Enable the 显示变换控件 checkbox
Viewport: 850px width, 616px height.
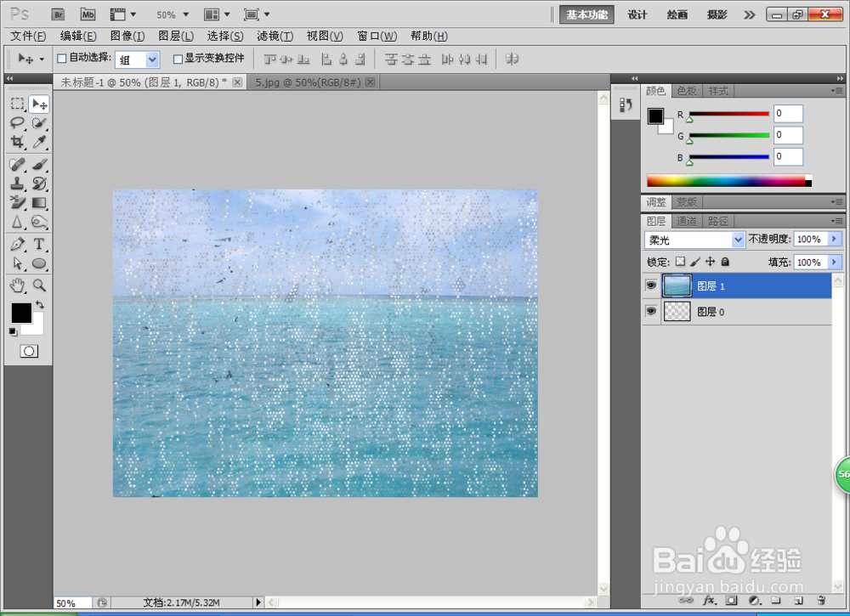pyautogui.click(x=178, y=59)
